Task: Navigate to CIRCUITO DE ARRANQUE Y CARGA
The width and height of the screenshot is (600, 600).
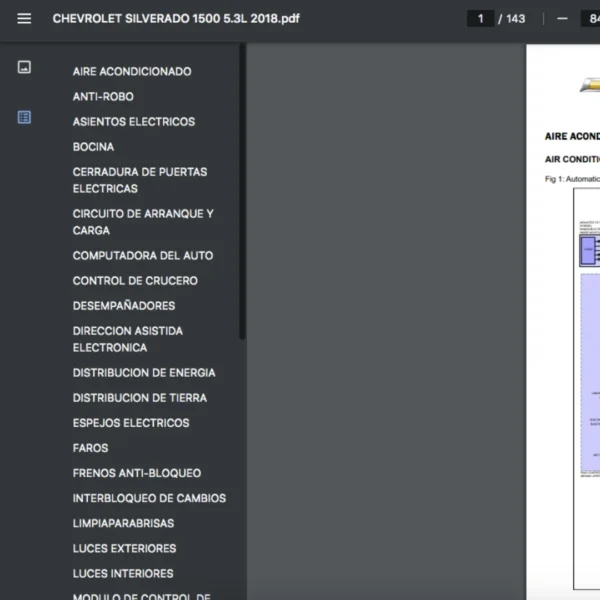Action: point(143,222)
